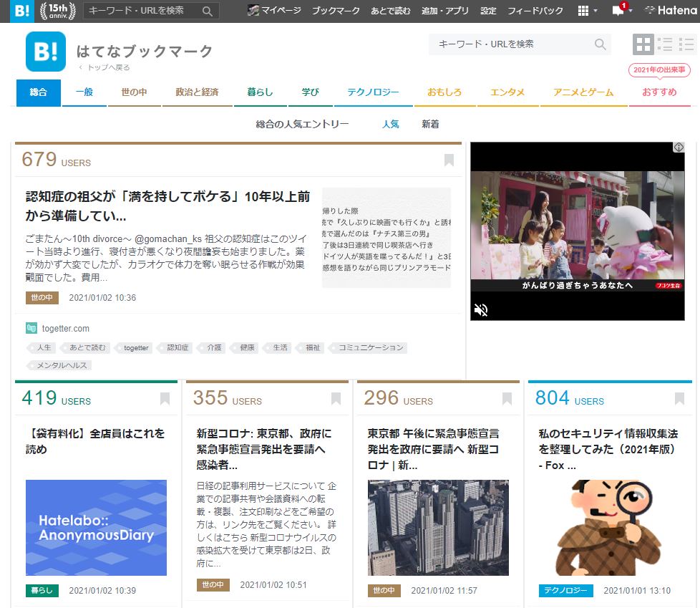The width and height of the screenshot is (700, 608).
Task: Open 【袋有料化】全店員はこれを読め title
Action: 95,441
